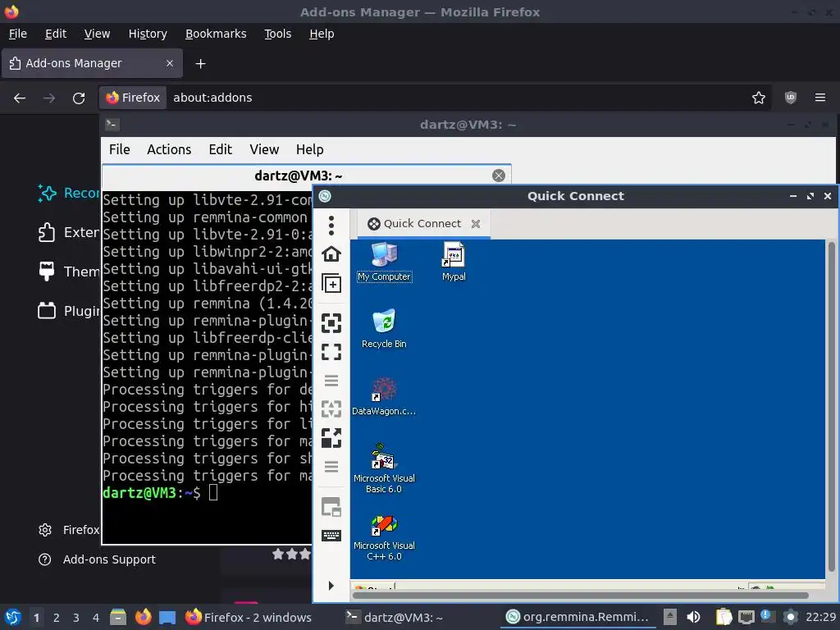The height and width of the screenshot is (630, 840).
Task: Click resize-window-to-fit-remote-resolution icon in Remmina
Action: tap(331, 323)
